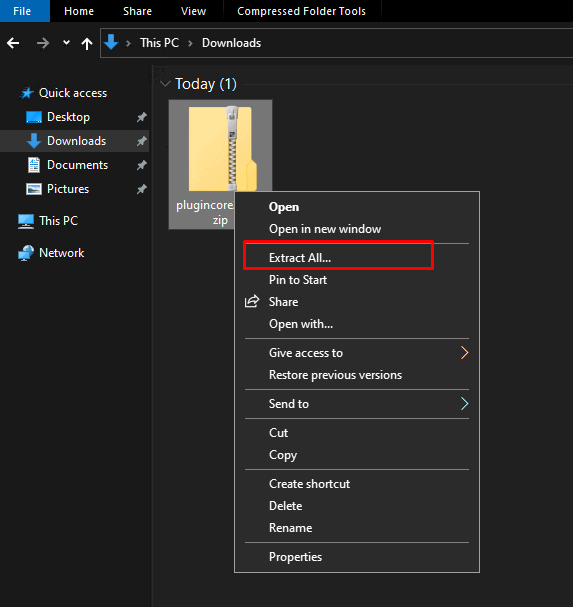Collapse the Today group chevron

pyautogui.click(x=165, y=84)
